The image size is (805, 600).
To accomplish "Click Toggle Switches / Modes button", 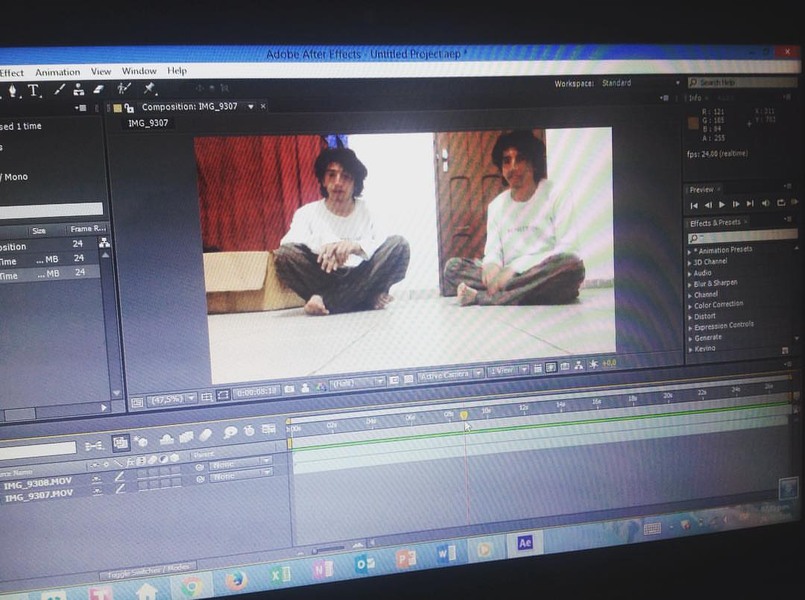I will (149, 570).
